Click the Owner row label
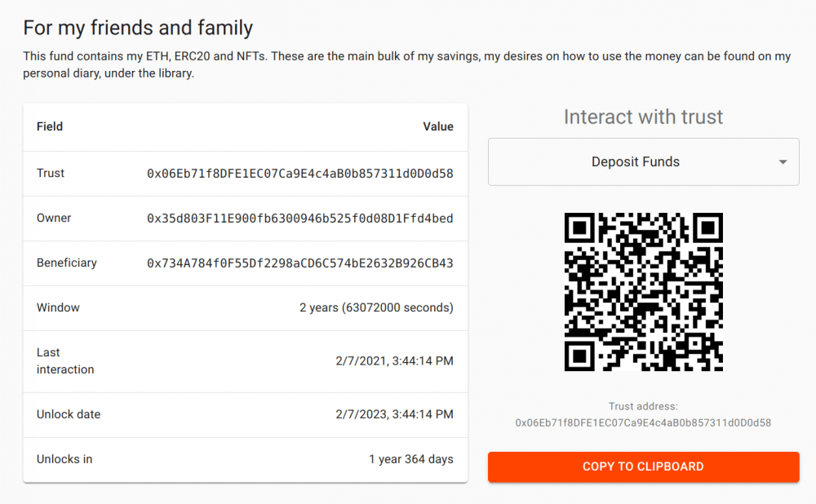Image resolution: width=816 pixels, height=504 pixels. click(54, 218)
